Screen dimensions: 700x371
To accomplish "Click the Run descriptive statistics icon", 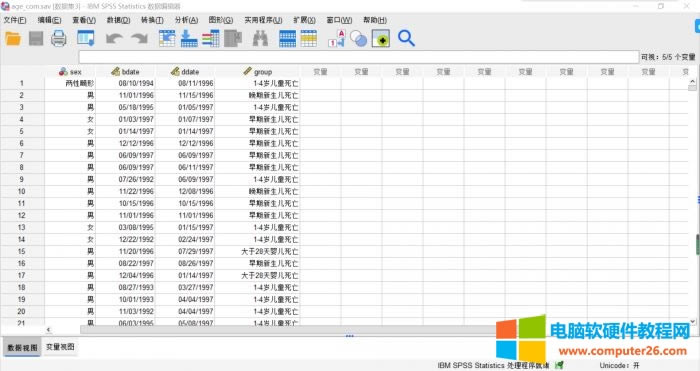I will (x=233, y=39).
